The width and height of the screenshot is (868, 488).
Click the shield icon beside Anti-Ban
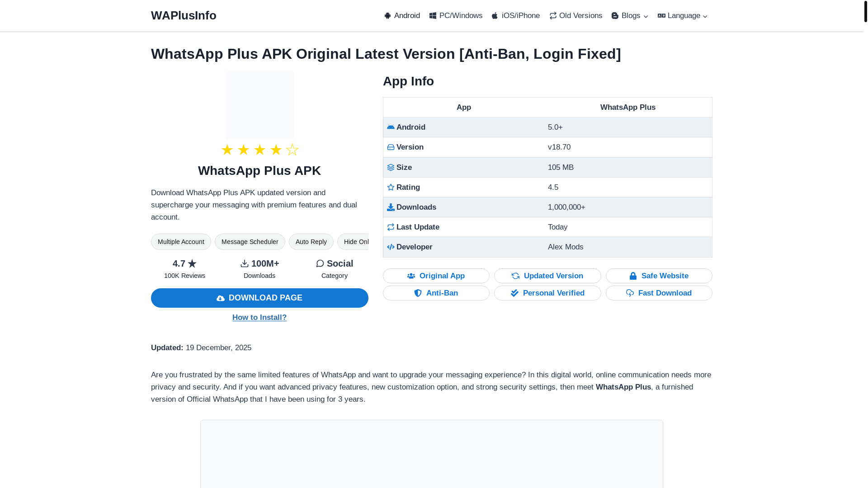pyautogui.click(x=418, y=293)
